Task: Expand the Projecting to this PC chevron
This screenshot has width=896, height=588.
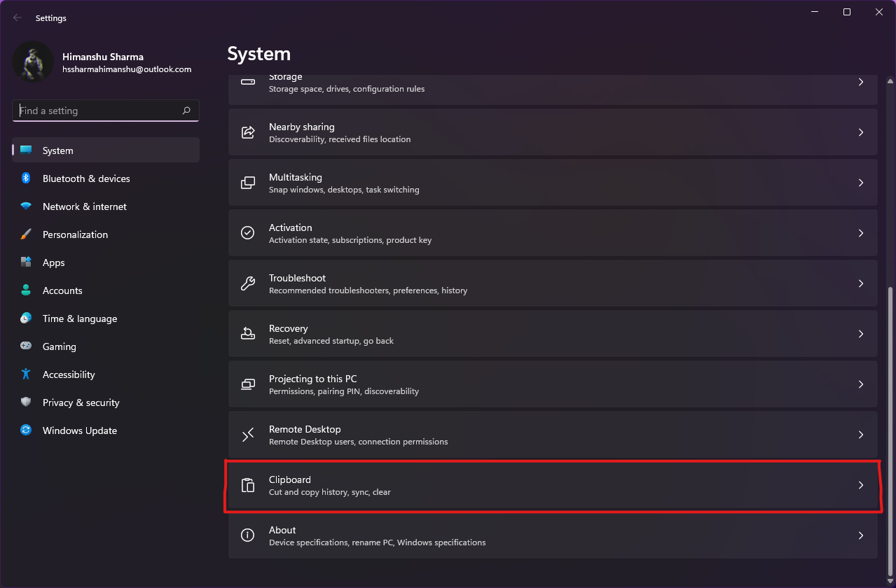Action: pos(861,384)
